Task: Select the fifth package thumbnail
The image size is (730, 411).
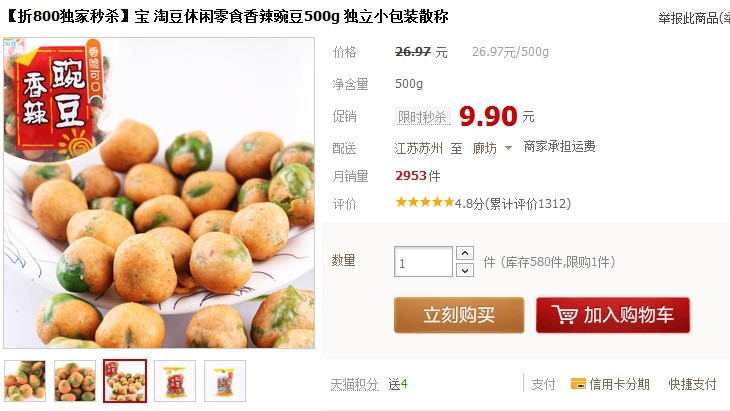Action: [225, 381]
